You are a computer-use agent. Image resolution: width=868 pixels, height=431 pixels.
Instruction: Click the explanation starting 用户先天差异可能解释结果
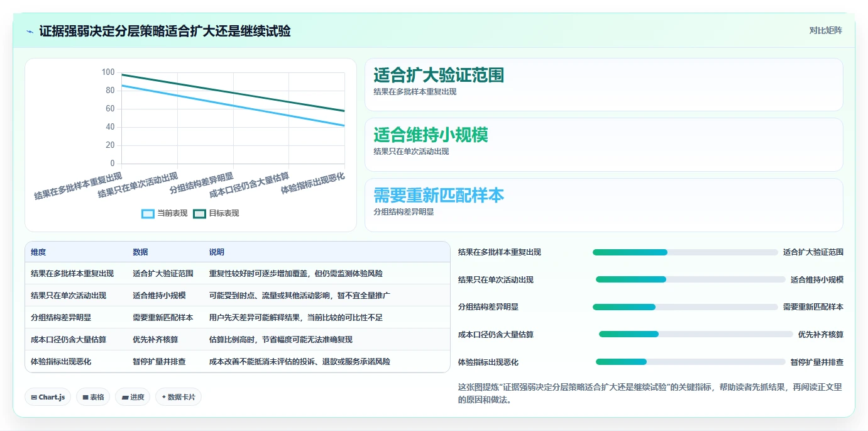[x=296, y=318]
